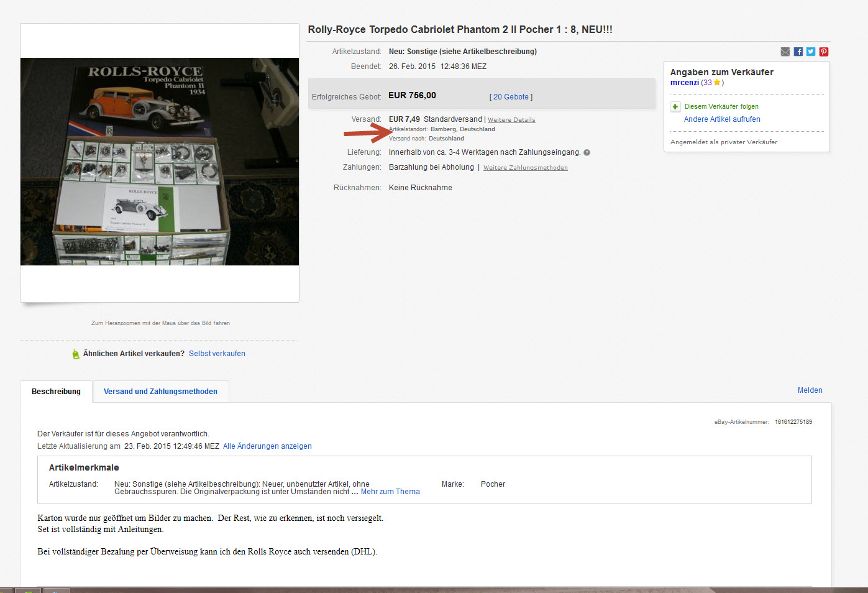Screen dimensions: 868x593
Task: Expand Mehr zum Thema condition text
Action: coord(390,492)
